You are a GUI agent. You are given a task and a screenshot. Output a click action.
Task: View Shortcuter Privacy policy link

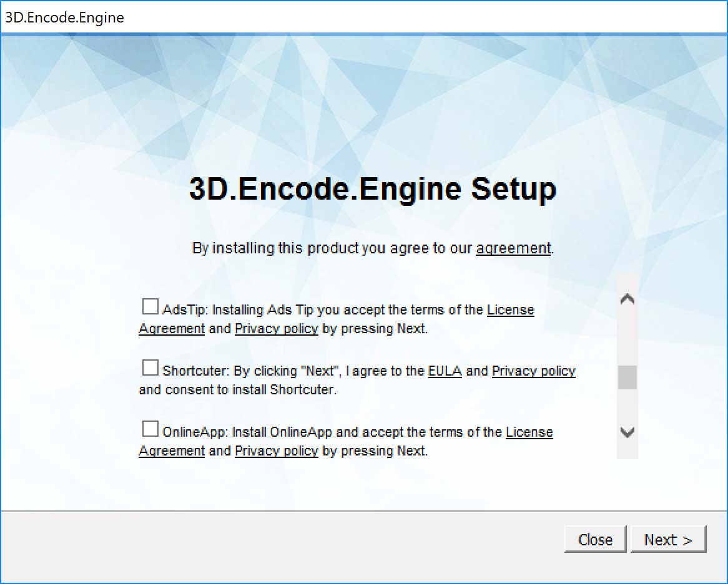point(533,371)
